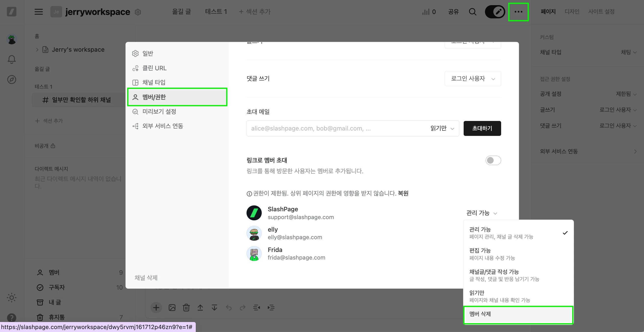Click the statistics bar chart icon
The width and height of the screenshot is (644, 332).
426,12
